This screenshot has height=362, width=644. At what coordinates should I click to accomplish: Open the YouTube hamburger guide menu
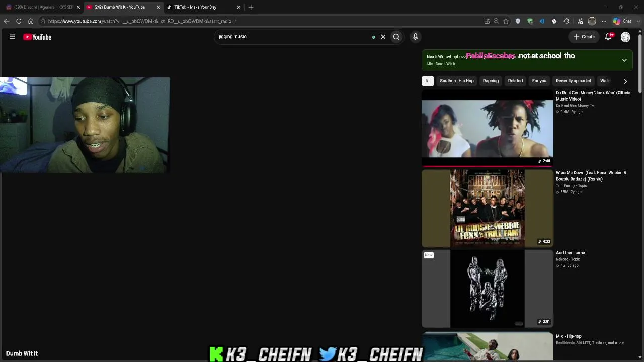(x=12, y=37)
